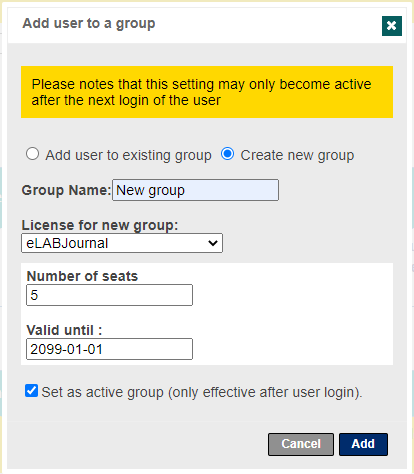Focus the Group Name text field

point(195,190)
